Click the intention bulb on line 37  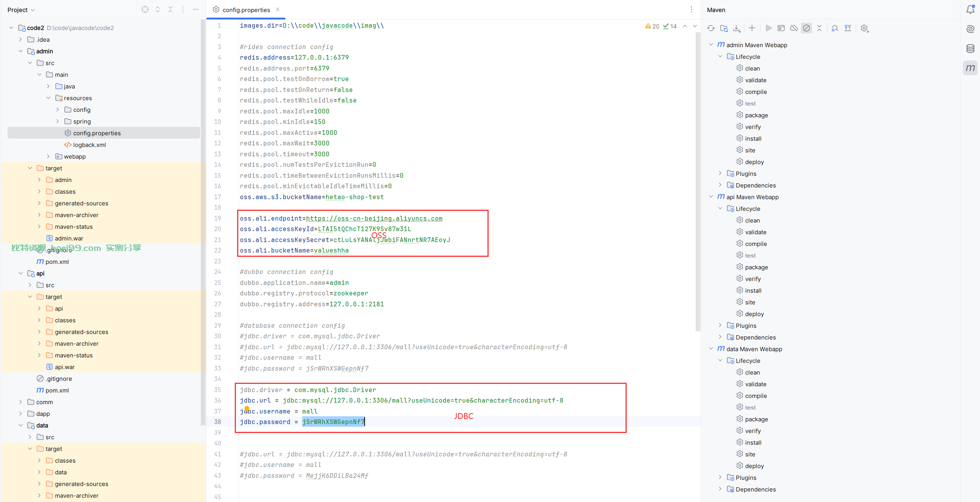[246, 409]
